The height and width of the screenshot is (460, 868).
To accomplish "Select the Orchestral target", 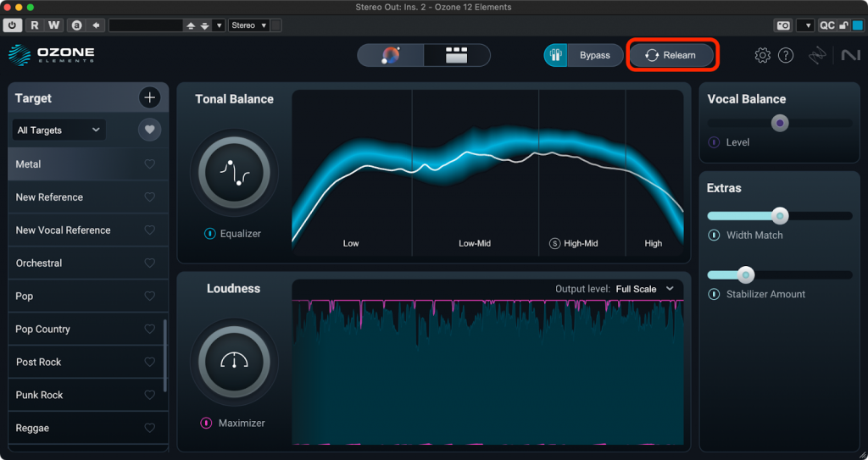I will click(39, 263).
